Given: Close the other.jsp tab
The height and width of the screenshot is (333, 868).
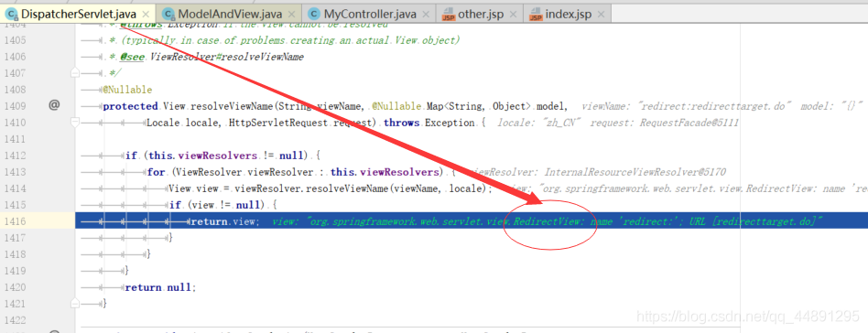Looking at the screenshot, I should click(x=513, y=14).
